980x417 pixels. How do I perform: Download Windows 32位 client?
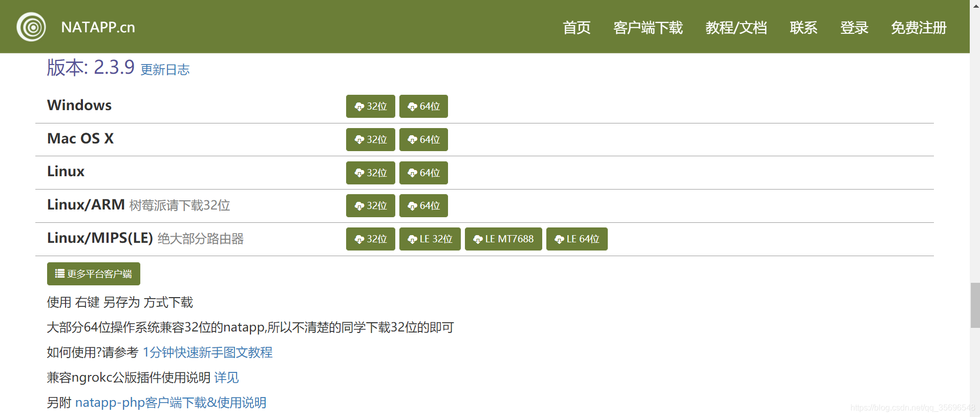click(371, 106)
